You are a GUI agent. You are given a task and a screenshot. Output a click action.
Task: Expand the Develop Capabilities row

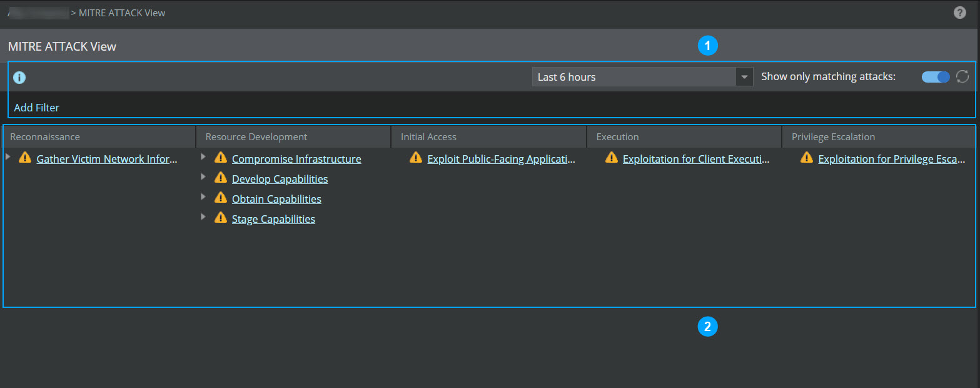[x=203, y=176]
